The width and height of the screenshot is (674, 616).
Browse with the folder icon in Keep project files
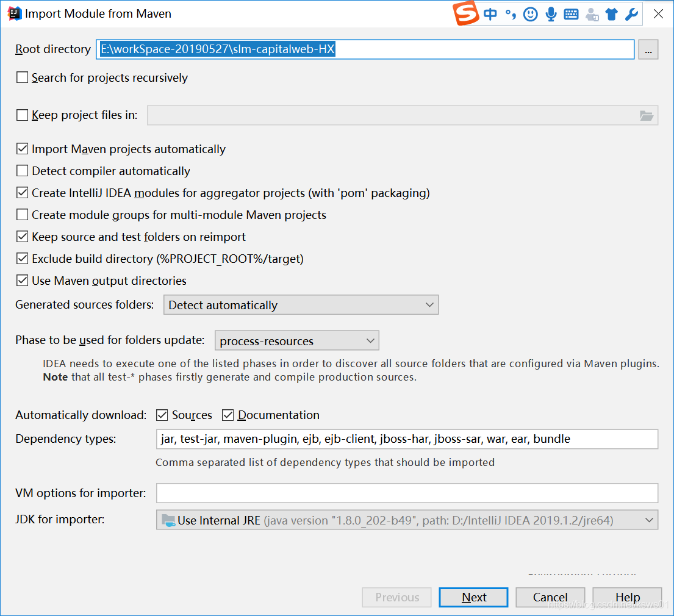(x=646, y=115)
